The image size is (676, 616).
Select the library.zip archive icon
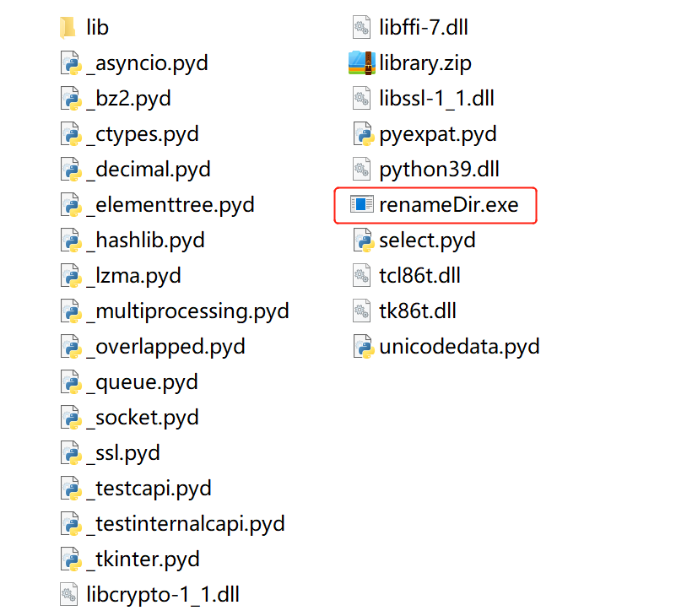coord(362,63)
